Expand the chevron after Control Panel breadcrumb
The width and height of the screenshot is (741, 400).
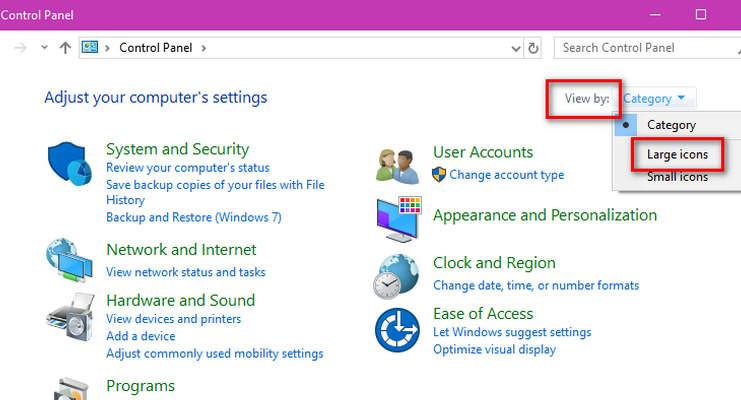204,48
